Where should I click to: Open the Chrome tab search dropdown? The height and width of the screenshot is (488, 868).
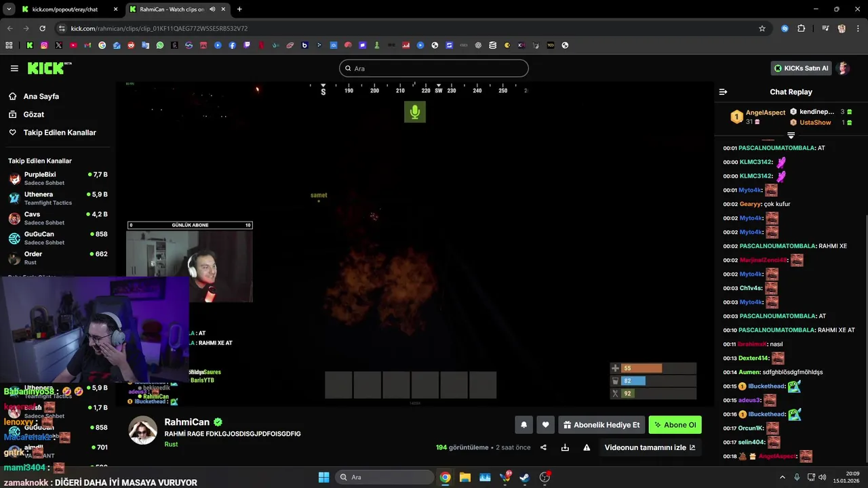[9, 9]
